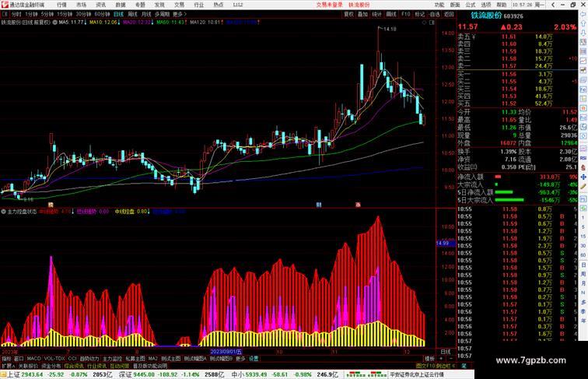
Task: Switch chart to 60分钟 period
Action: pos(102,14)
